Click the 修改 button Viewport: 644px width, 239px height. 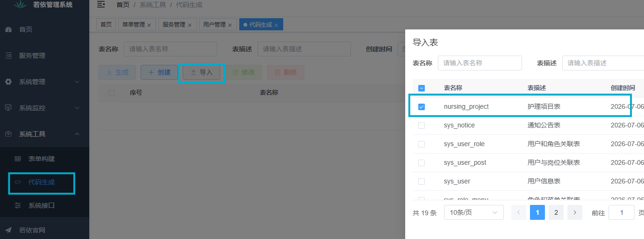(243, 72)
